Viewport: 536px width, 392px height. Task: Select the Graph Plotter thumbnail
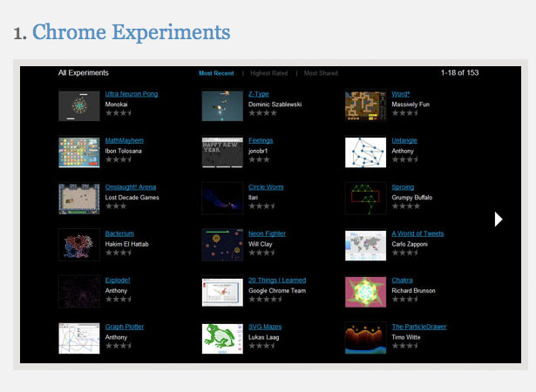point(79,338)
